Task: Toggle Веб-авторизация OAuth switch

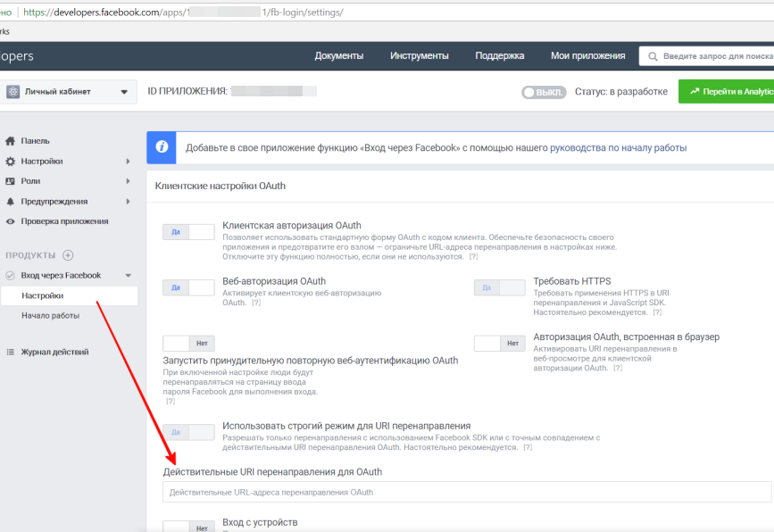Action: (x=188, y=287)
